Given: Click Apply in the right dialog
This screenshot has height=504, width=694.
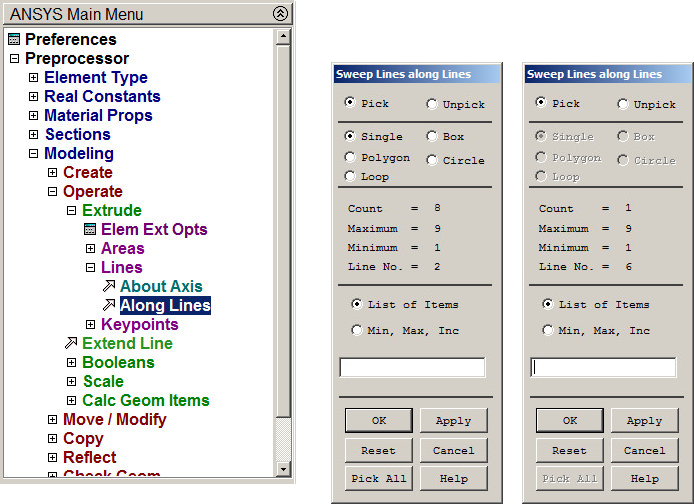Looking at the screenshot, I should 644,421.
